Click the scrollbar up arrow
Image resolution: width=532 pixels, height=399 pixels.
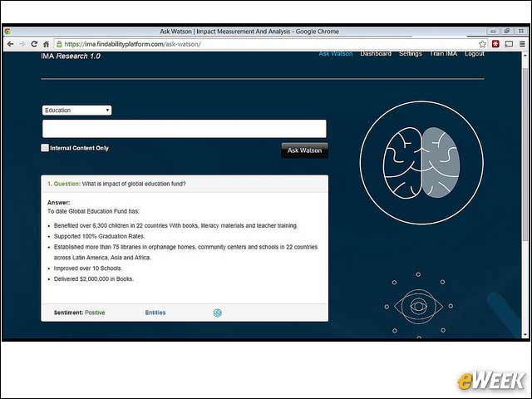tap(525, 55)
